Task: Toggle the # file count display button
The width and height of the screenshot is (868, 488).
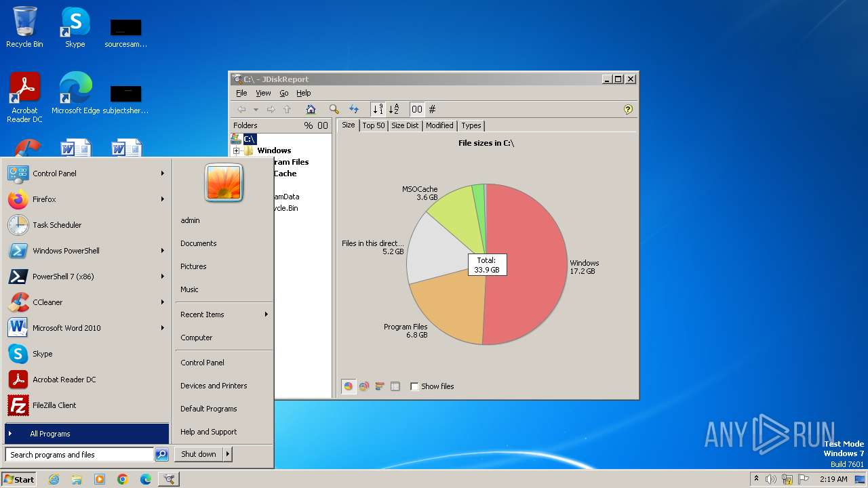Action: pos(432,109)
